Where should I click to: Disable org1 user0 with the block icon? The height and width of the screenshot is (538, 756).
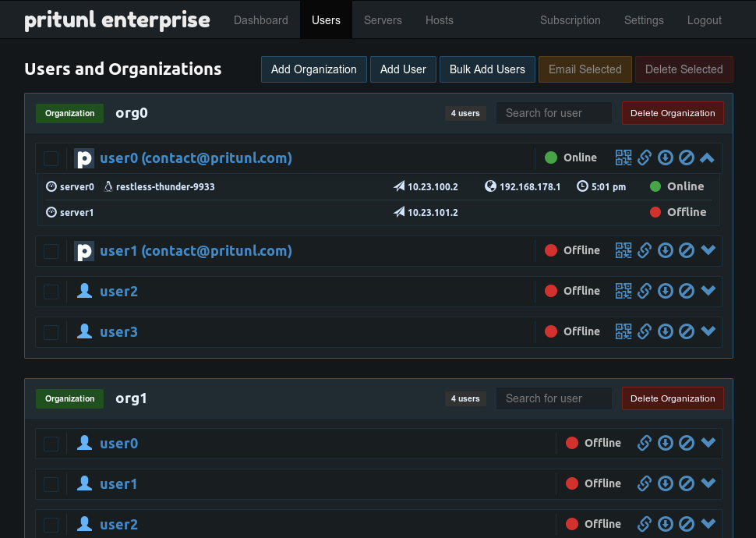687,443
